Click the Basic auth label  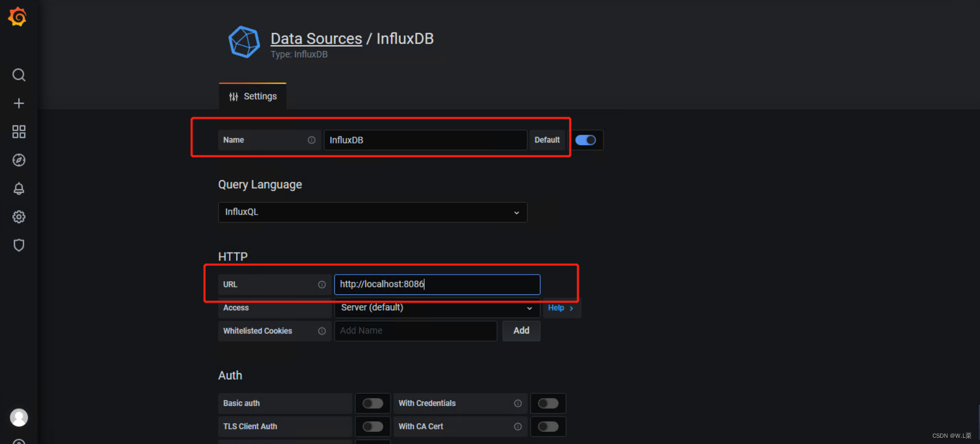[241, 403]
